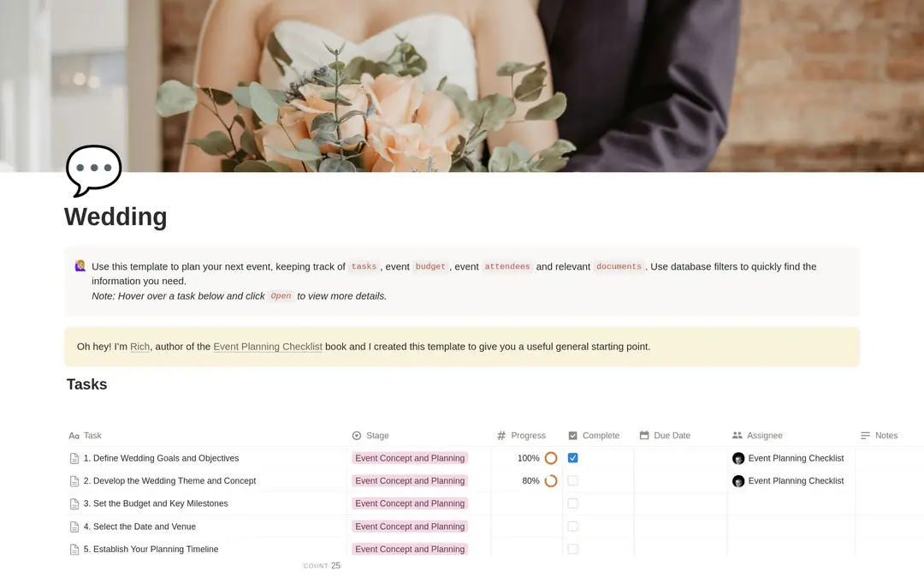Click the Notes column text icon
Screen dimensions: 924x577
(x=865, y=436)
